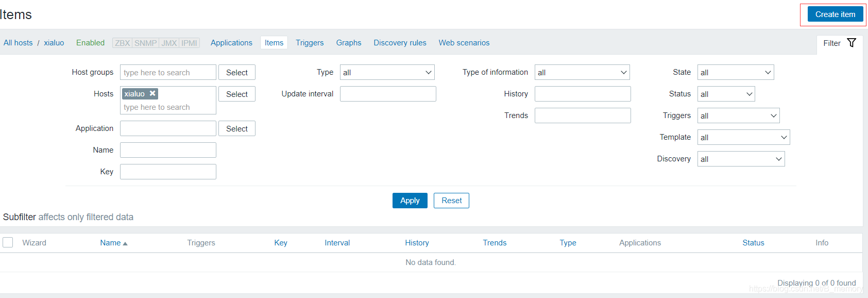Open Web scenarios tab
The image size is (868, 298).
[464, 43]
